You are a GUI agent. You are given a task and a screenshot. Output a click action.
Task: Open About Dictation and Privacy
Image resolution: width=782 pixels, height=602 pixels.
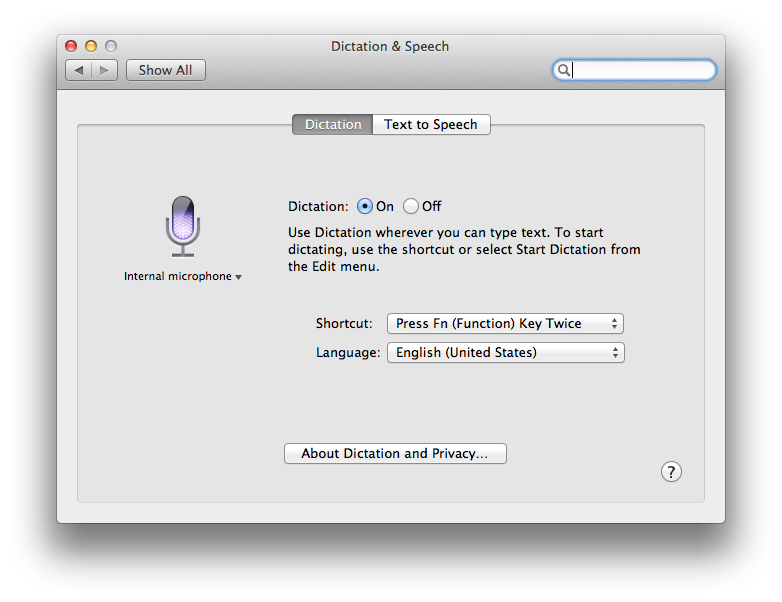(395, 454)
